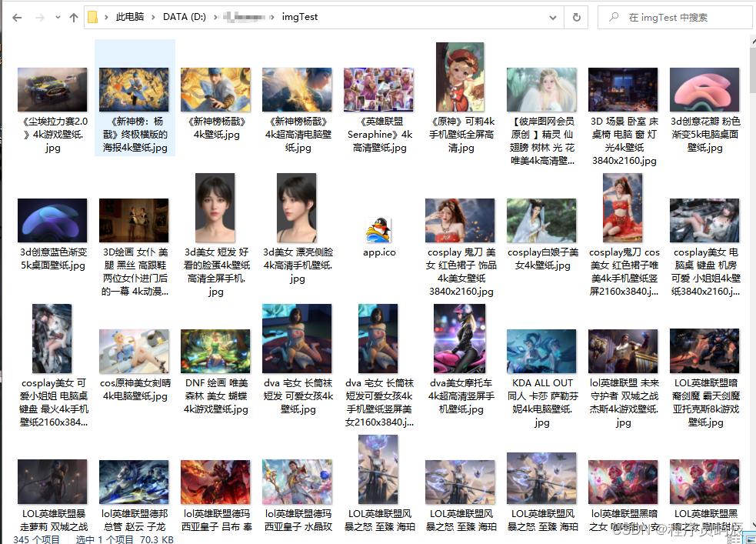Select cos原神美女刻晴 4k电脑壁纸 thumbnail

[134, 351]
